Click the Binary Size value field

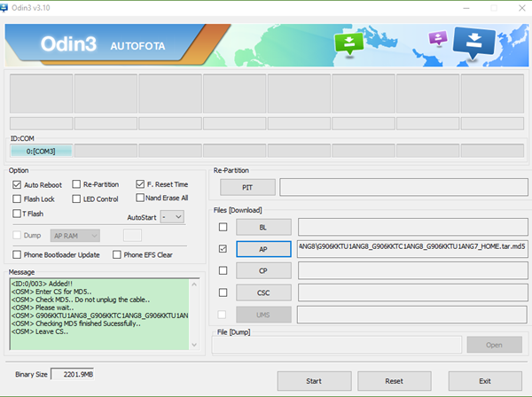point(73,374)
